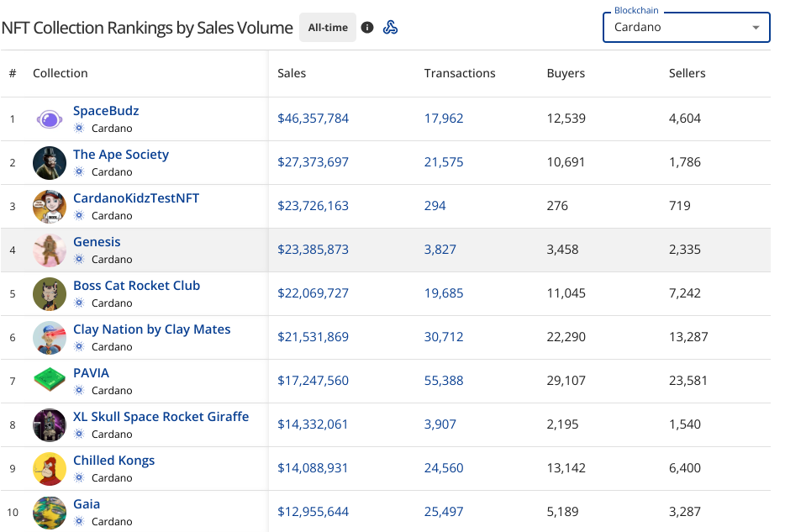785x532 pixels.
Task: Click the Gaia collection avatar
Action: pos(50,513)
